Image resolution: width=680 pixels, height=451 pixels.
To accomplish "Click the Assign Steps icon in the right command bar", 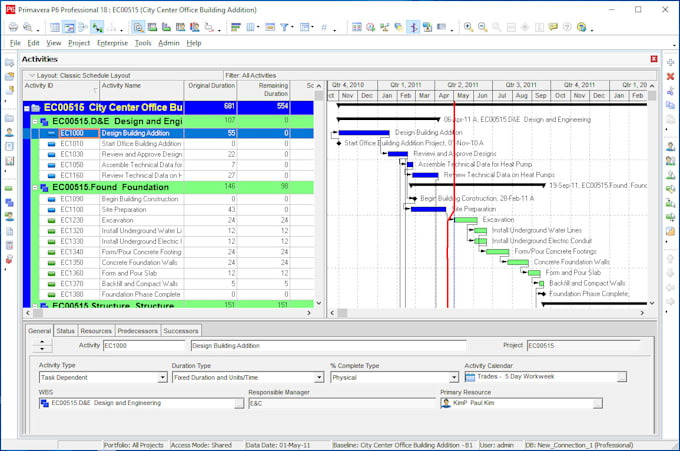I will [670, 231].
